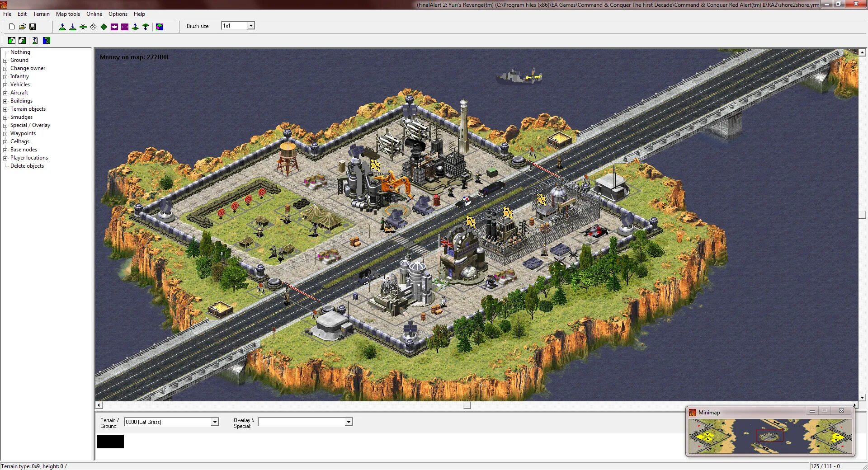Viewport: 868px width, 470px height.
Task: Expand the Ground tree node
Action: (5, 61)
